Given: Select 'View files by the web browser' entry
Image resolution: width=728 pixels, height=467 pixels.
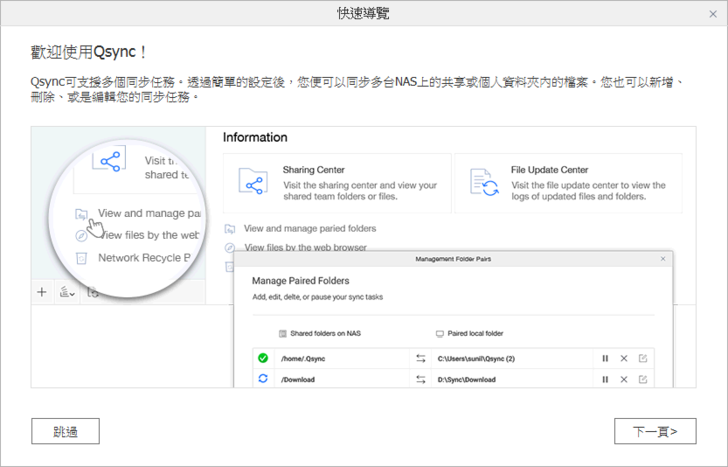Looking at the screenshot, I should tap(306, 247).
